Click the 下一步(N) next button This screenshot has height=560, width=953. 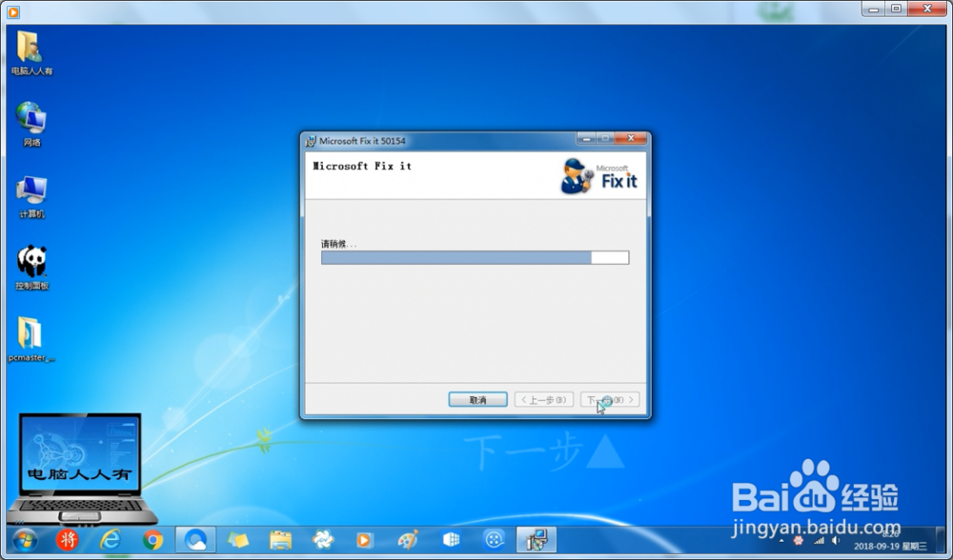tap(610, 400)
